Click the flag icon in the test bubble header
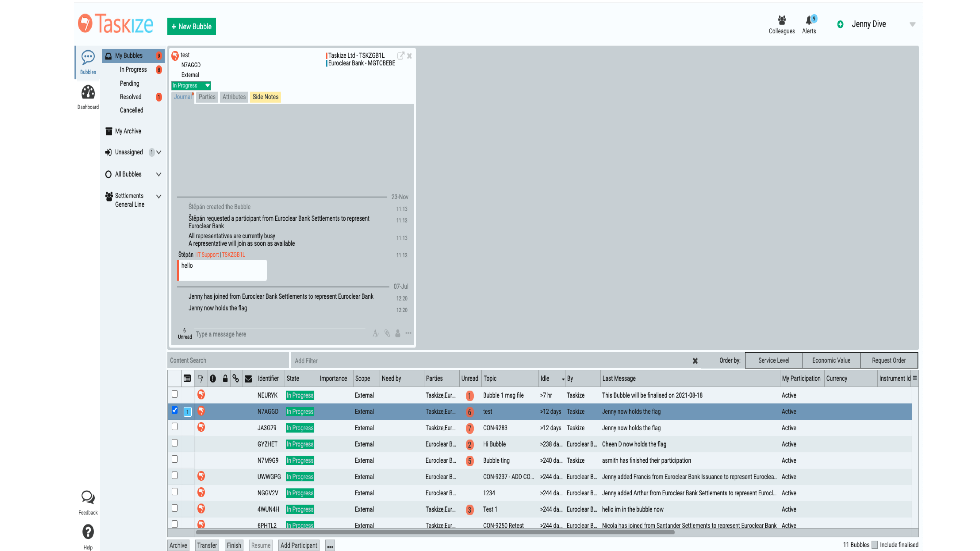Viewport: 980px width, 551px height. 175,56
